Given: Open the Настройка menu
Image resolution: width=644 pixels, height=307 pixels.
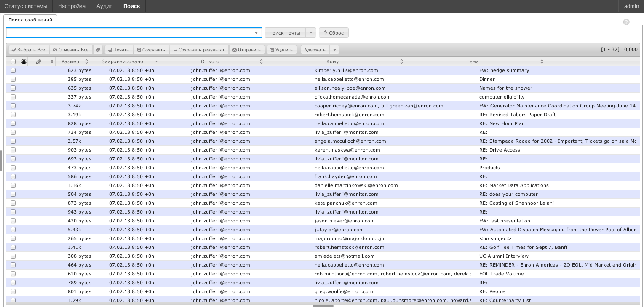Looking at the screenshot, I should pos(72,6).
